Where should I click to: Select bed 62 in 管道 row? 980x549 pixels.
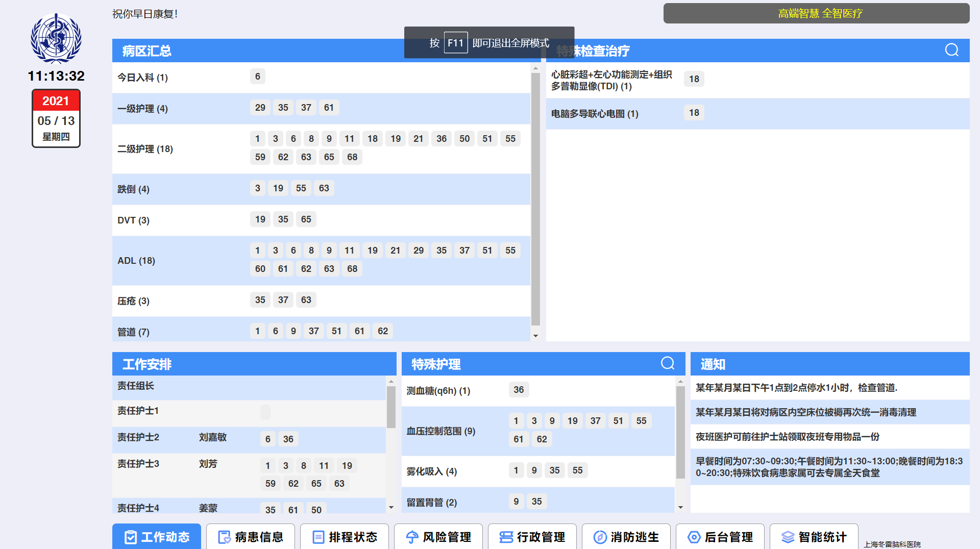[383, 331]
